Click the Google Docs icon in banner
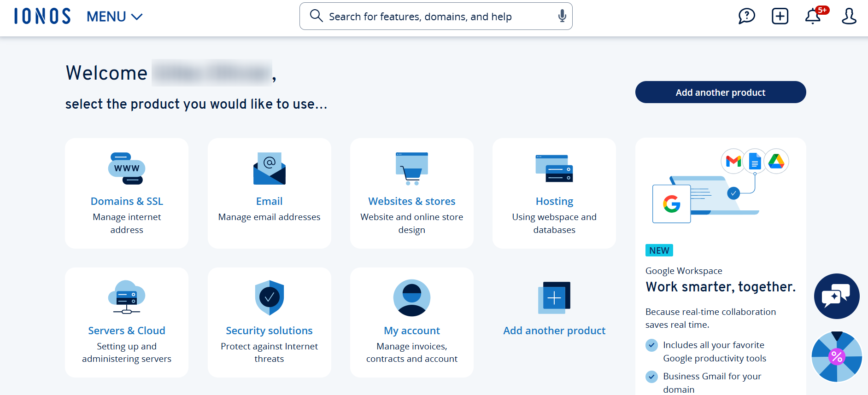 tap(755, 161)
